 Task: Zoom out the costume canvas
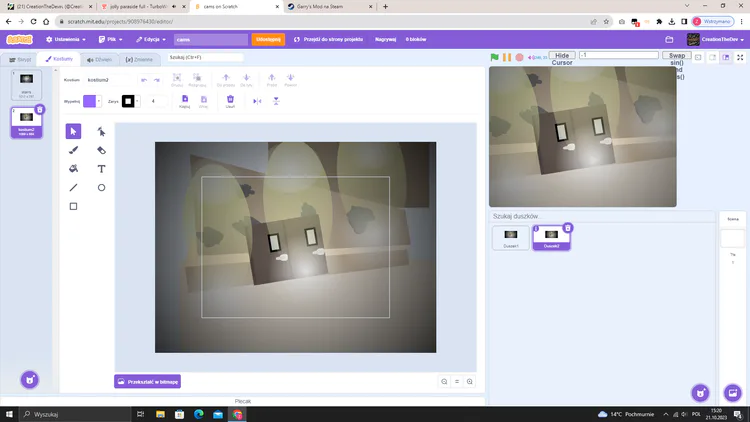[444, 381]
